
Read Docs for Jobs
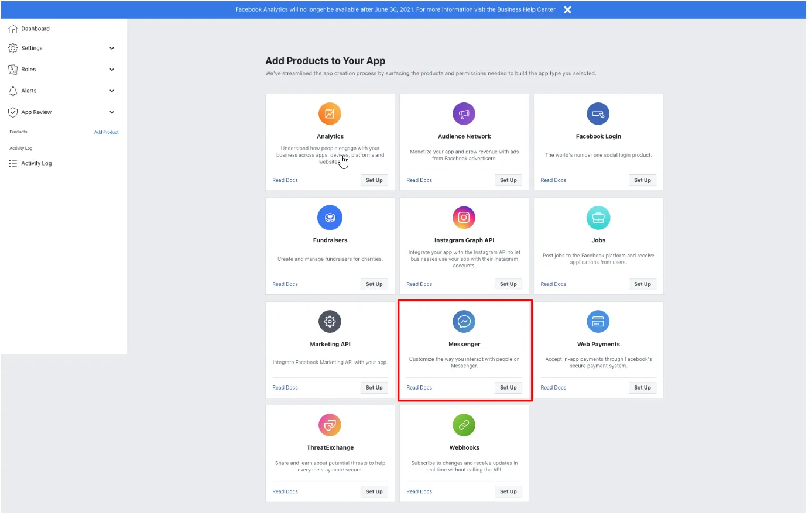(553, 284)
